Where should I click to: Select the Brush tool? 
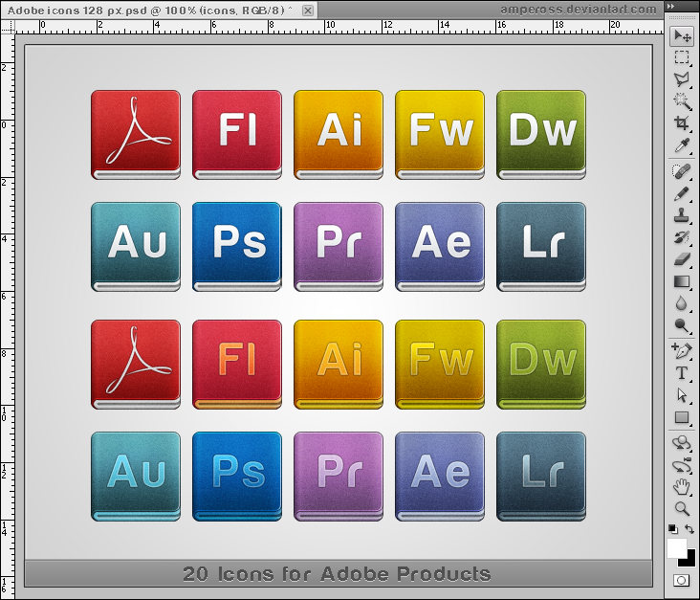pyautogui.click(x=682, y=194)
